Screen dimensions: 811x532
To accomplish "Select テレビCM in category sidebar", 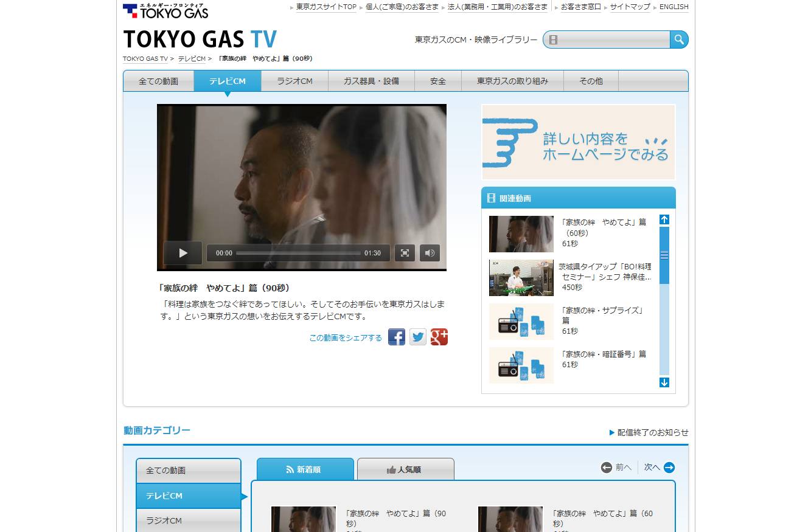I will (x=189, y=496).
